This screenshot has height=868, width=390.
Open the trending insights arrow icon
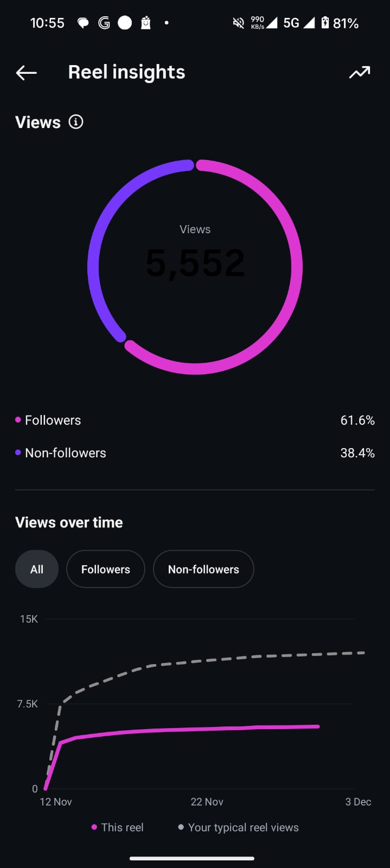(x=359, y=73)
